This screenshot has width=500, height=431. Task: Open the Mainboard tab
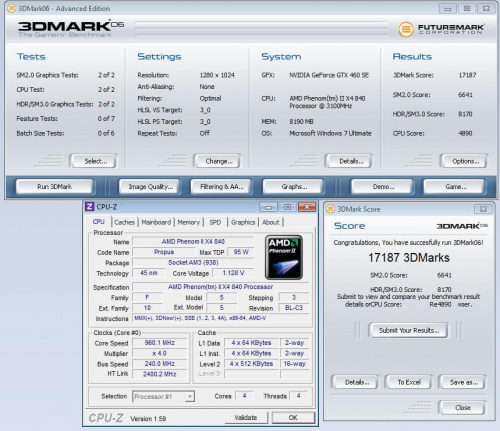[x=156, y=222]
